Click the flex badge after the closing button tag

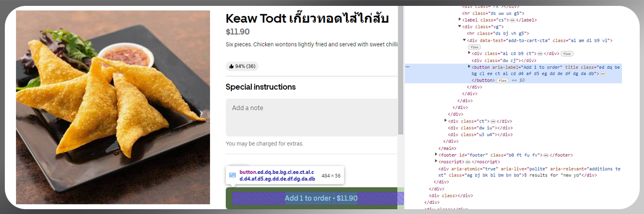(x=502, y=80)
